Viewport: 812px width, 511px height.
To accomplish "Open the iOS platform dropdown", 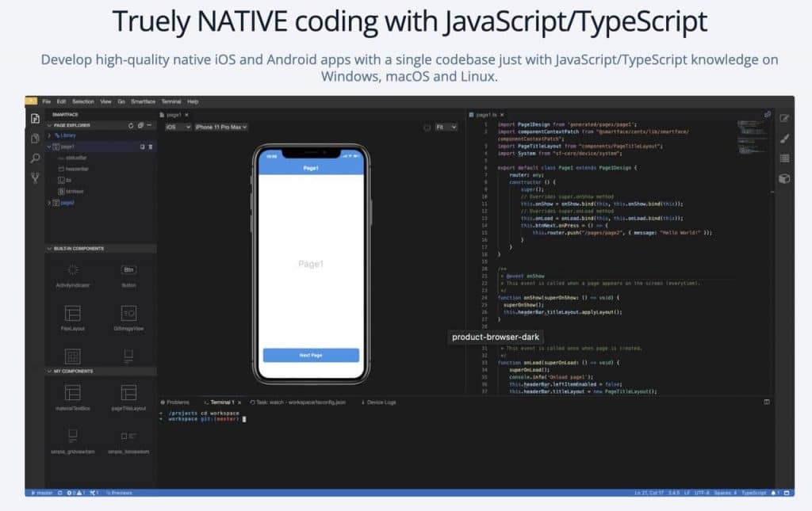I will coord(178,127).
